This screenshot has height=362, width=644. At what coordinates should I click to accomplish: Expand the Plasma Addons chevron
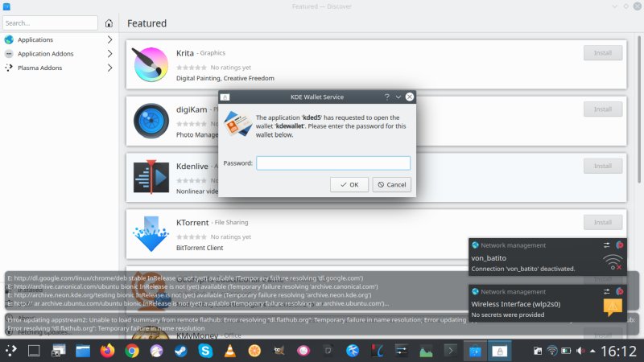pos(109,68)
